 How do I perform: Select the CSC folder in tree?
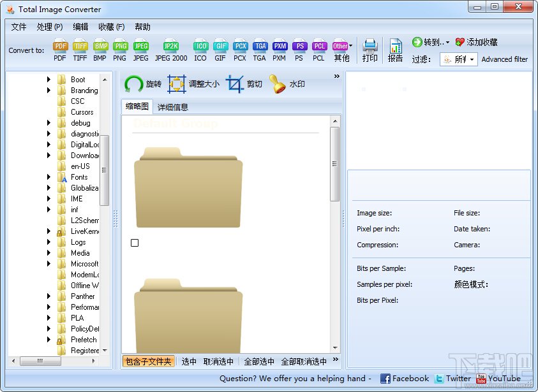point(78,101)
